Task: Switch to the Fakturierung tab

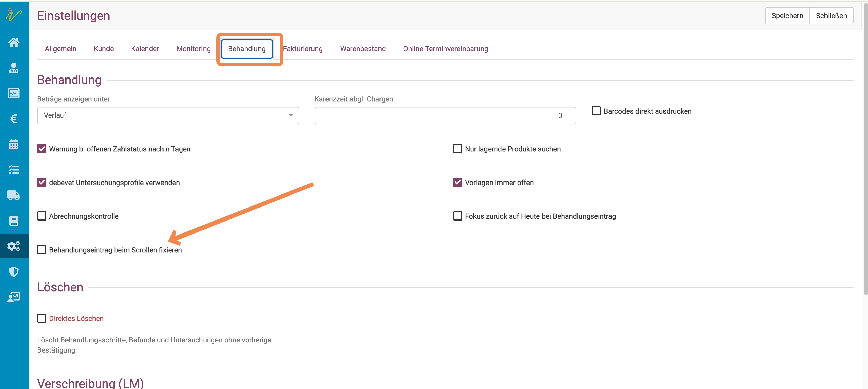Action: pos(303,49)
